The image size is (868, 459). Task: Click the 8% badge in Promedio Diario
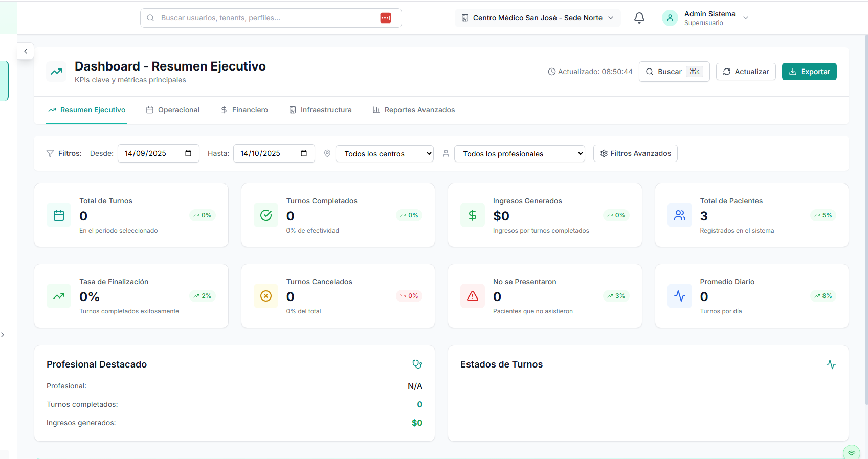pyautogui.click(x=824, y=296)
